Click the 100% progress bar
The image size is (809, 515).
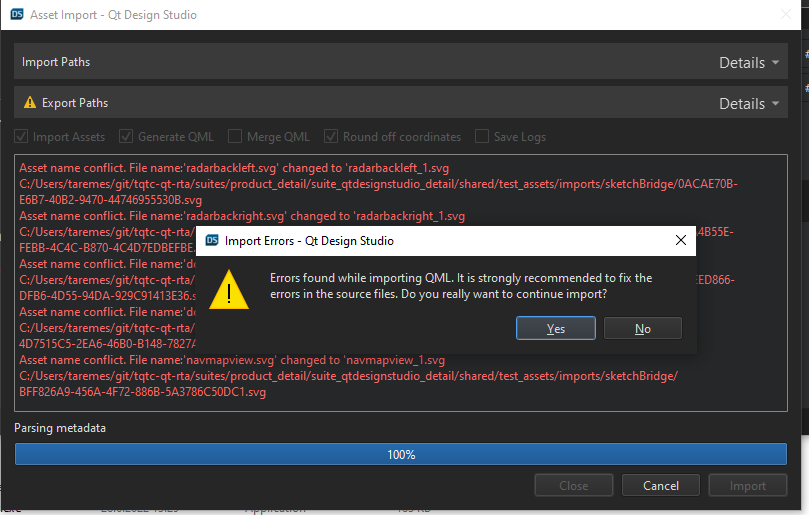click(x=400, y=454)
